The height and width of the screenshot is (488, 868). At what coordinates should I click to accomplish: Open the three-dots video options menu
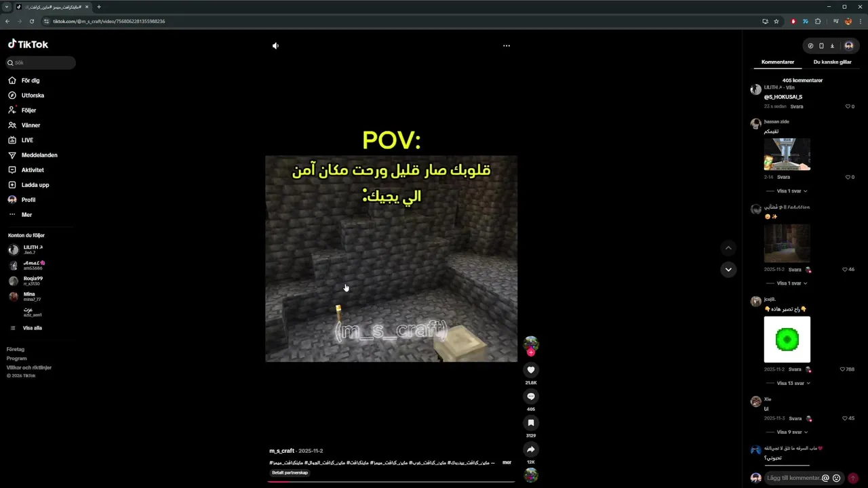point(506,46)
